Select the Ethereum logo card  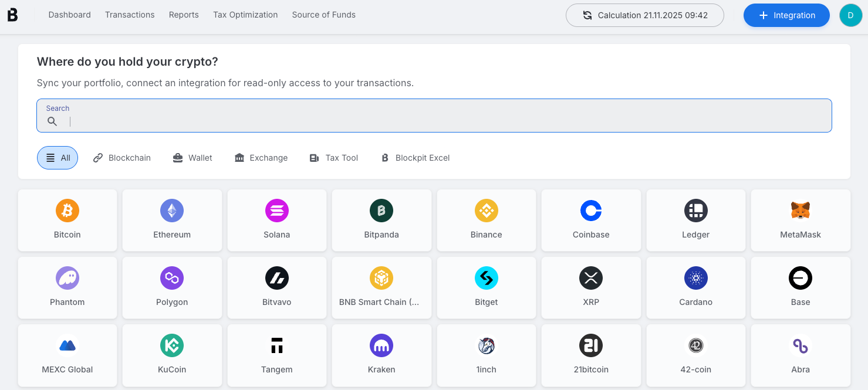[172, 220]
